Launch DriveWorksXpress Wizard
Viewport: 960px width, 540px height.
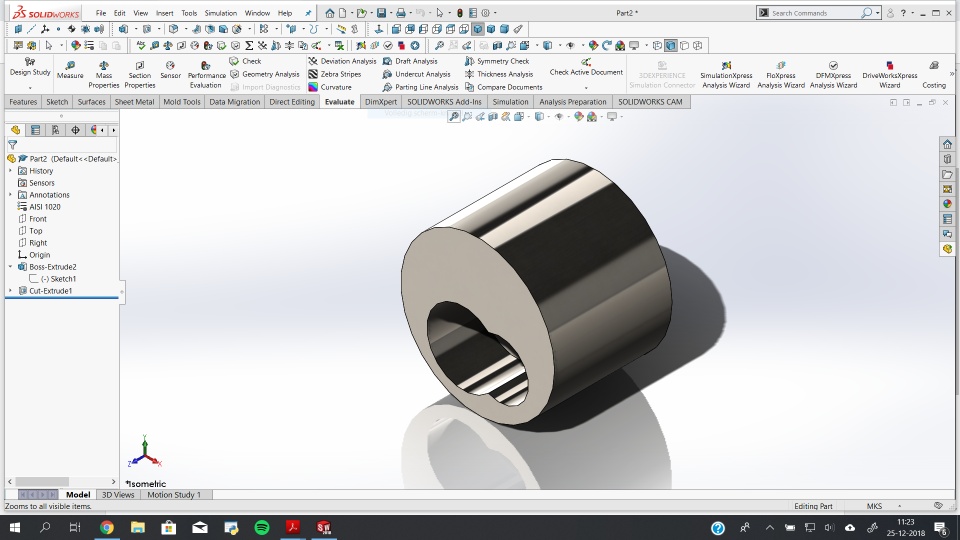890,75
